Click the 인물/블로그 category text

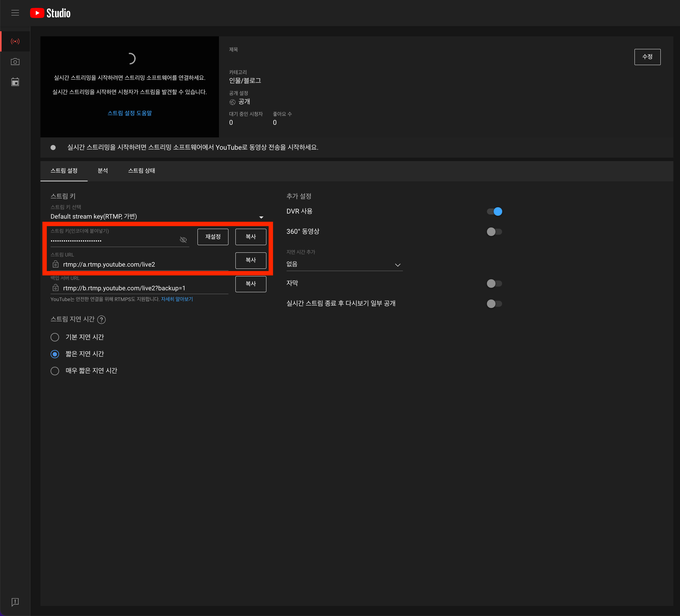tap(245, 81)
